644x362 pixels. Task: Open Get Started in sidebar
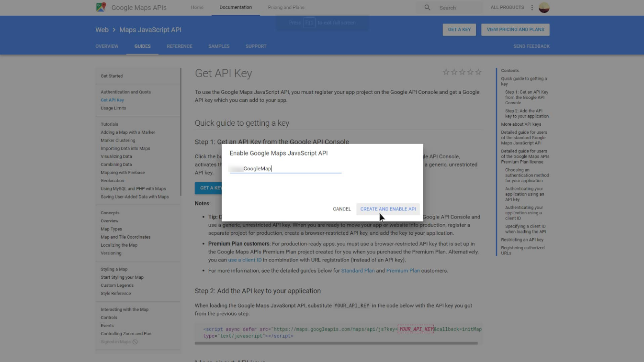coord(112,76)
